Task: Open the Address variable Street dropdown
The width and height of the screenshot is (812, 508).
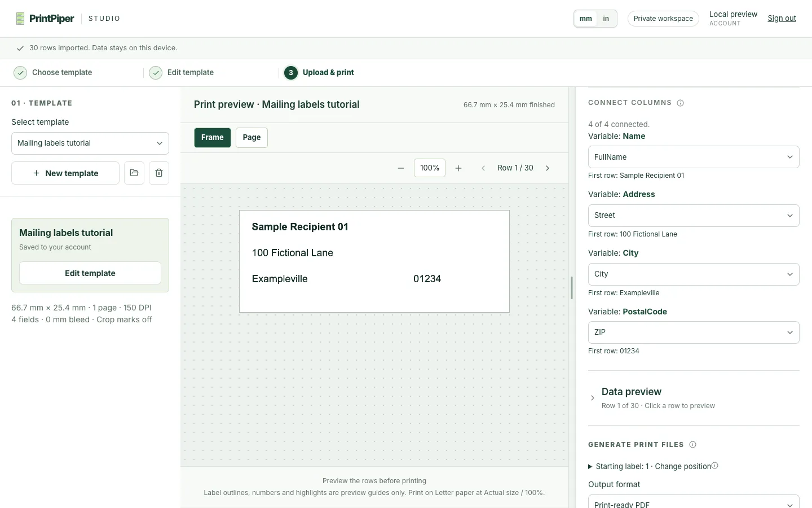Action: click(694, 216)
